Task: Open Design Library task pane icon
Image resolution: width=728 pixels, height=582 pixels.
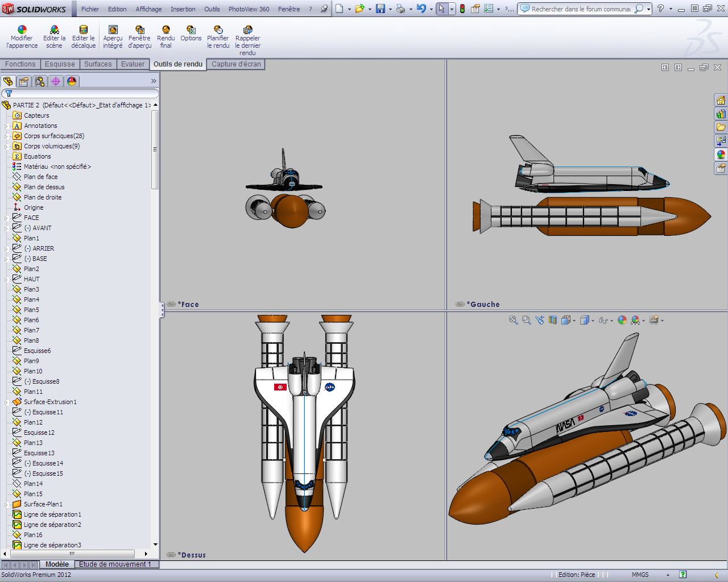Action: [721, 114]
